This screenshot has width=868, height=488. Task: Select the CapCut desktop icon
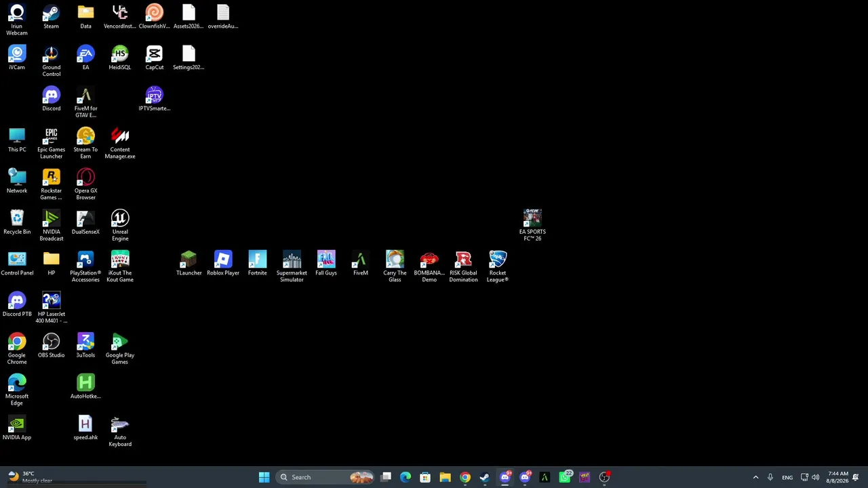(154, 58)
